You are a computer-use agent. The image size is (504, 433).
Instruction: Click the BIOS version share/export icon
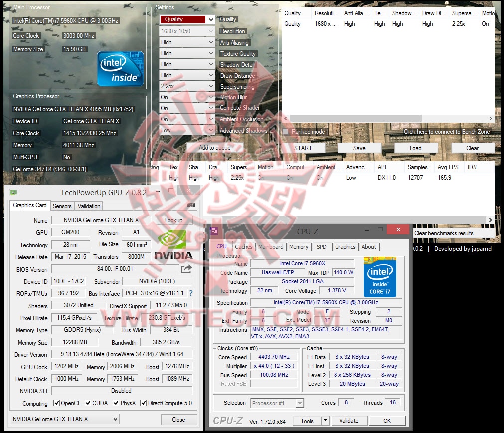click(186, 269)
